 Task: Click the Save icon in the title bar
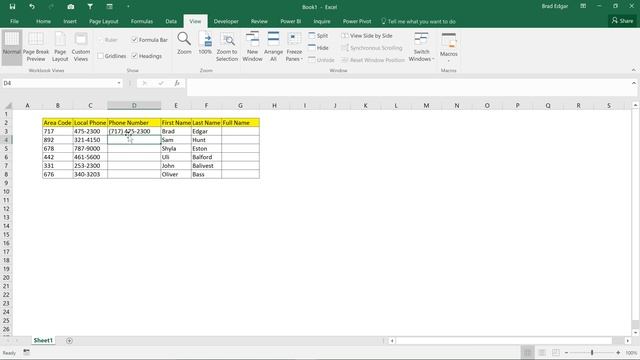[x=12, y=7]
